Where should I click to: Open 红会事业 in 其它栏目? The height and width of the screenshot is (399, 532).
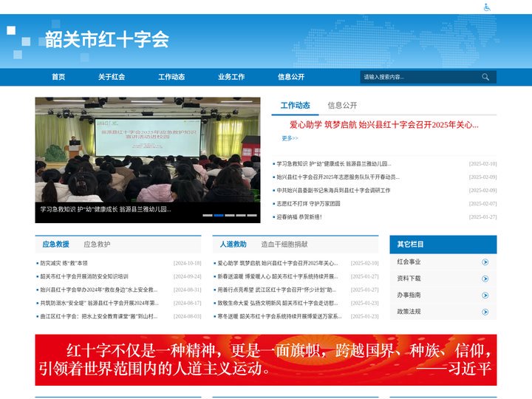coord(409,262)
